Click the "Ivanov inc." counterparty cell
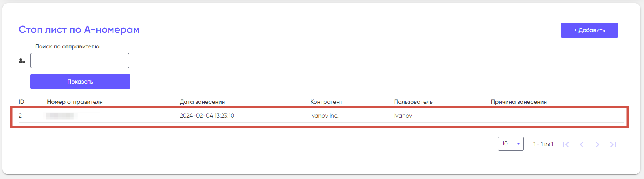 (x=324, y=116)
